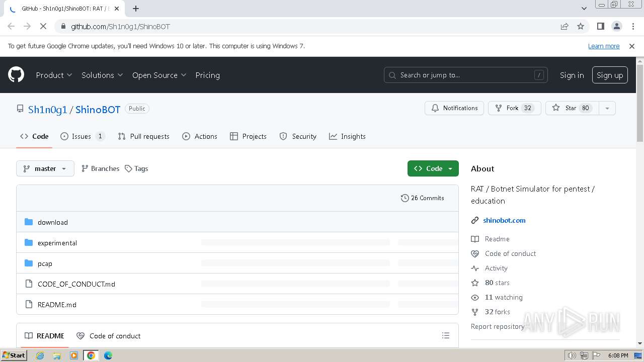Open the README outline list icon
The height and width of the screenshot is (362, 644).
click(446, 335)
